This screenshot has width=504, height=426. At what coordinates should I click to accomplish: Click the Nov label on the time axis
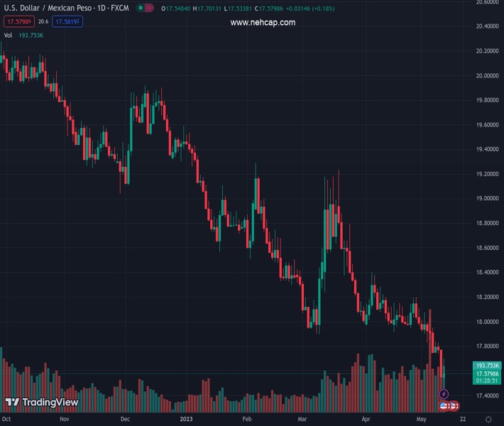tap(65, 419)
